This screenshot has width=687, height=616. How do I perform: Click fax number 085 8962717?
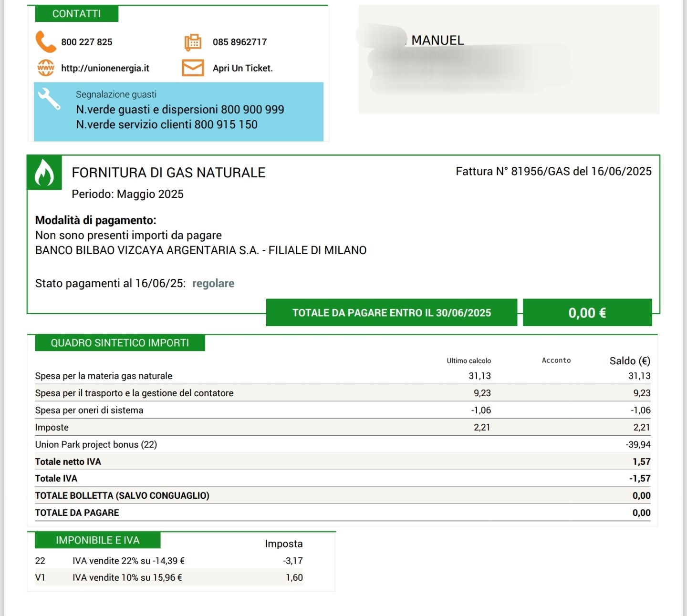click(240, 42)
